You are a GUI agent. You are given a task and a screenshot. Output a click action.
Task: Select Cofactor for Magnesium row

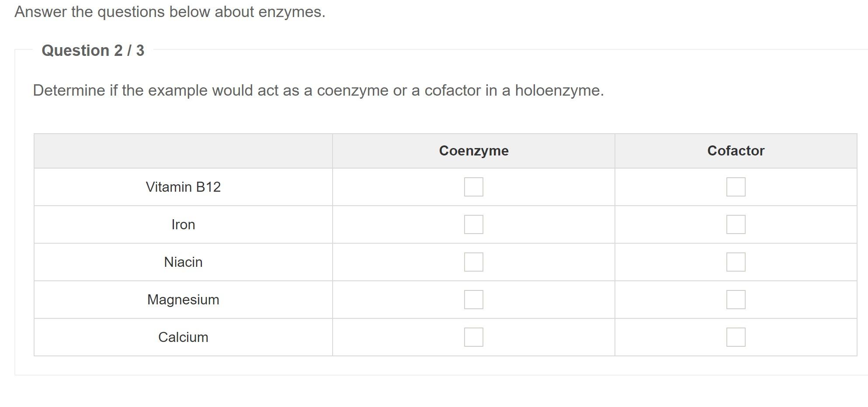pos(736,300)
